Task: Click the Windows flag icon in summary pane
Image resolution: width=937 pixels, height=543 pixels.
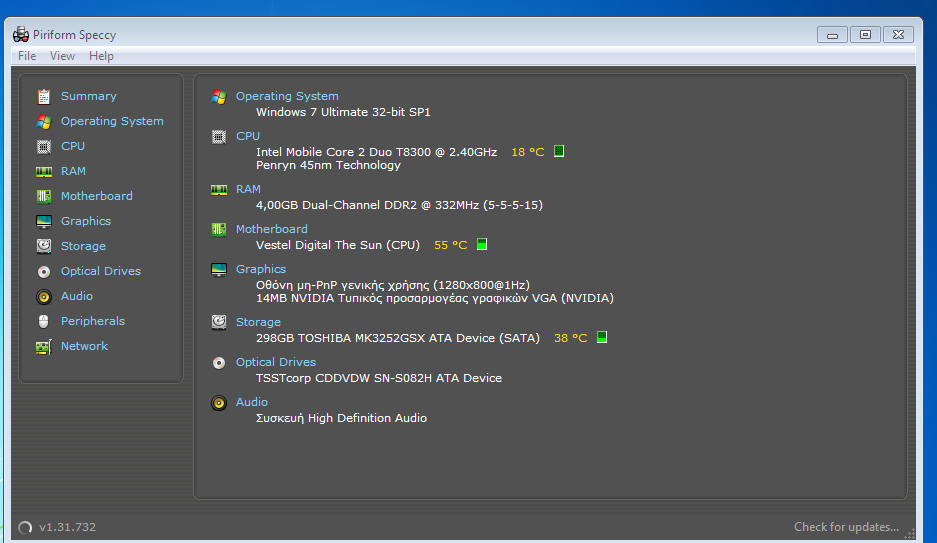Action: click(x=219, y=97)
